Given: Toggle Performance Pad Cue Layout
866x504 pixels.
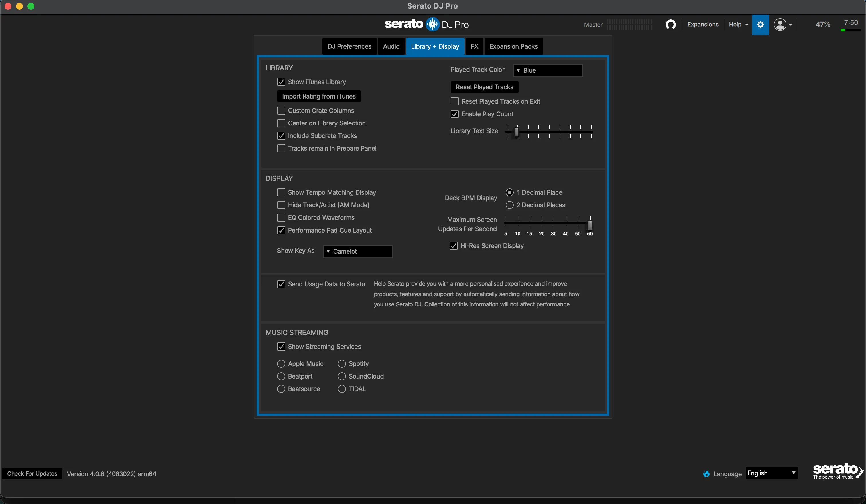Looking at the screenshot, I should pos(281,230).
